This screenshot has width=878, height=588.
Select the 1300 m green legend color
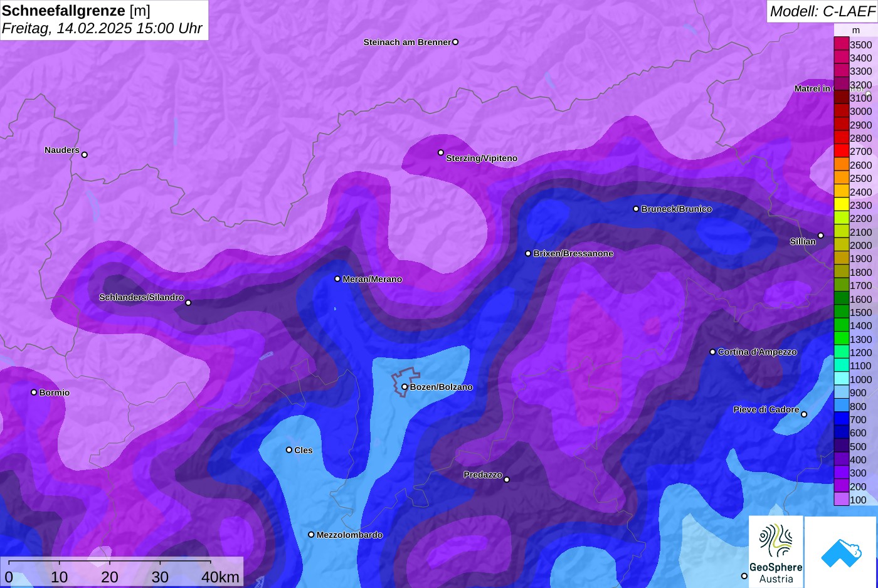point(841,339)
